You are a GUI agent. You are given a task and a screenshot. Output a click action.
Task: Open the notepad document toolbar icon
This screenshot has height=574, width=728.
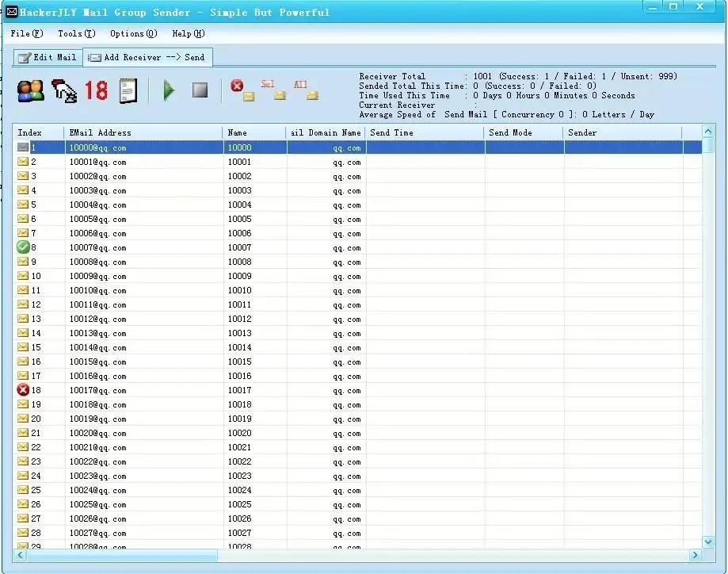[128, 90]
